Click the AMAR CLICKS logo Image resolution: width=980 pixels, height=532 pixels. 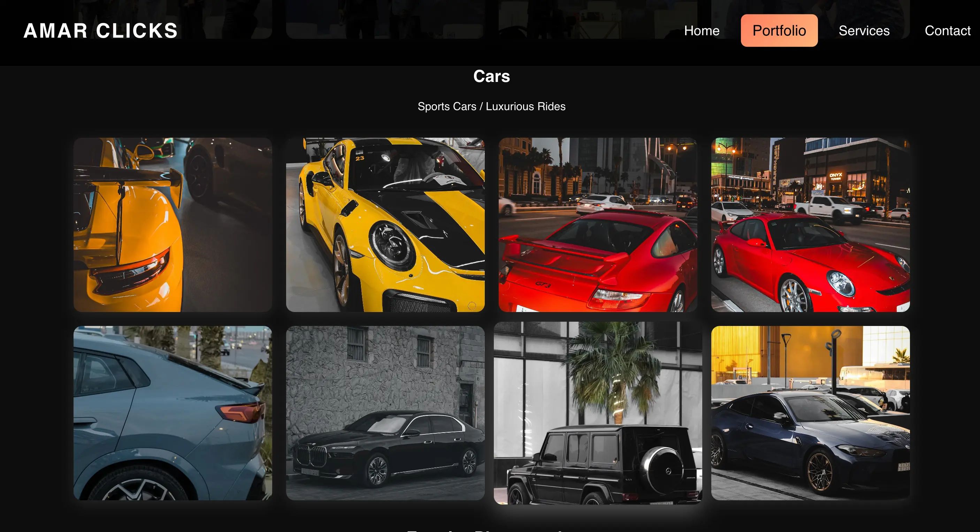[x=100, y=30]
